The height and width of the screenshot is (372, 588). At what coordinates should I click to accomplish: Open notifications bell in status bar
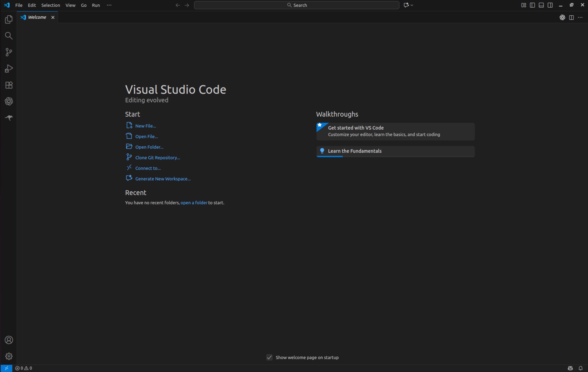pyautogui.click(x=581, y=368)
